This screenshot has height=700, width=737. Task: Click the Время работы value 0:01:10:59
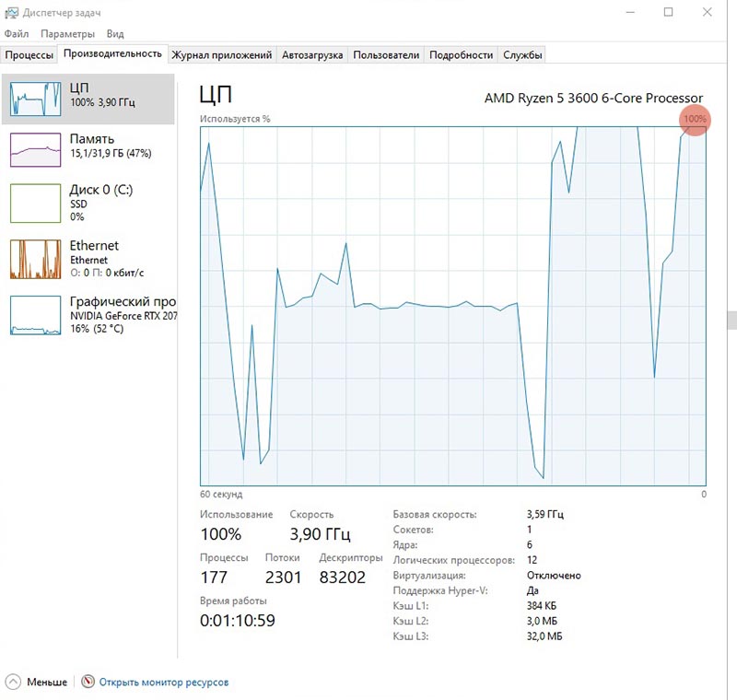(x=238, y=621)
